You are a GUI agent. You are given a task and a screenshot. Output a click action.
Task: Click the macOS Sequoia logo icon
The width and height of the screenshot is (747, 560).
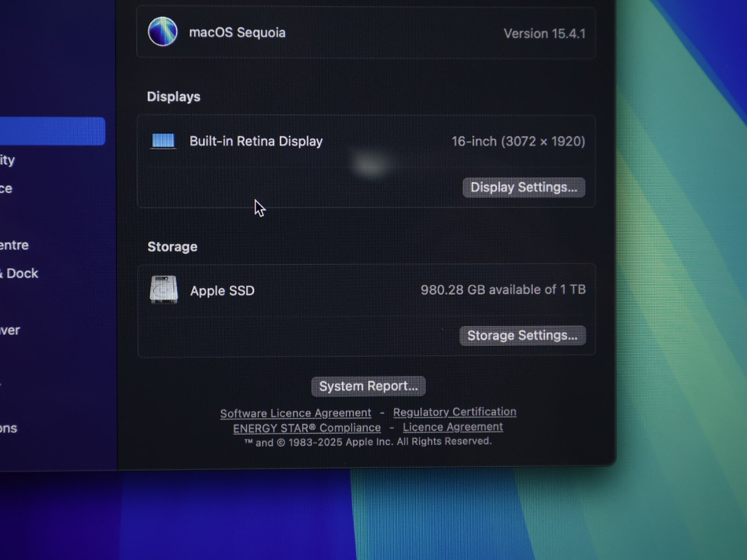pos(162,32)
